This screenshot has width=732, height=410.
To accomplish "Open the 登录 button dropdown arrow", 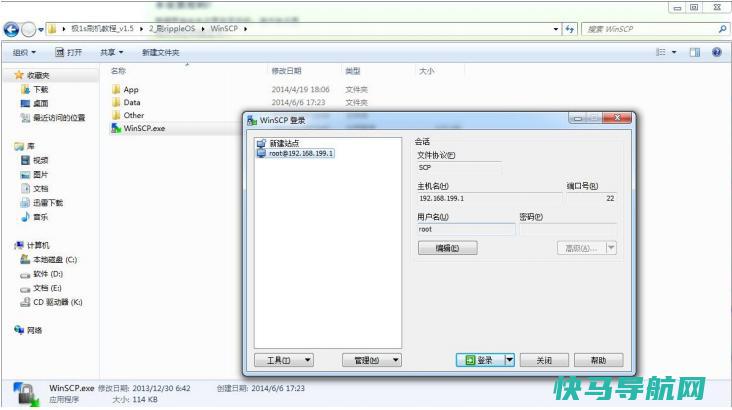I will 510,360.
